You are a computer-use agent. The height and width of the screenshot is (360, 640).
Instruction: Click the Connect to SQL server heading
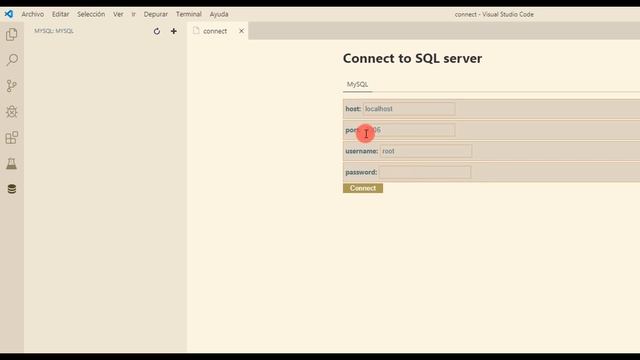tap(412, 58)
